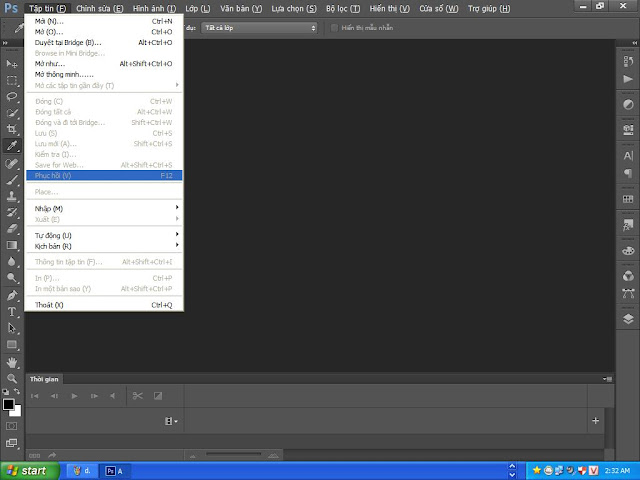Open the Styles panel fx icon

click(628, 224)
